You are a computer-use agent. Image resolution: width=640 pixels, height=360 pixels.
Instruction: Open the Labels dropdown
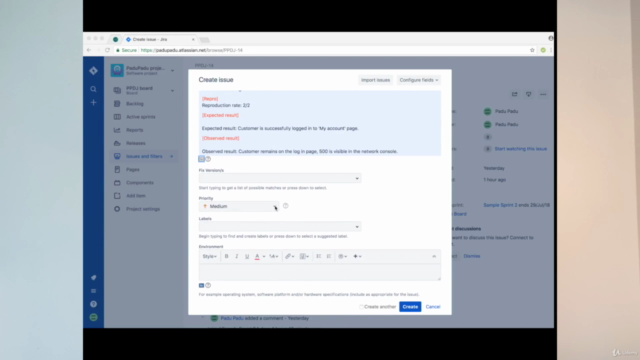click(x=280, y=227)
